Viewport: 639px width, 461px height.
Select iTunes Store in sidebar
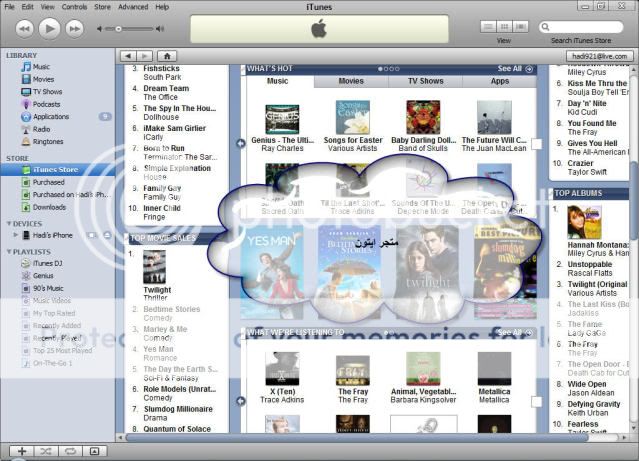57,170
